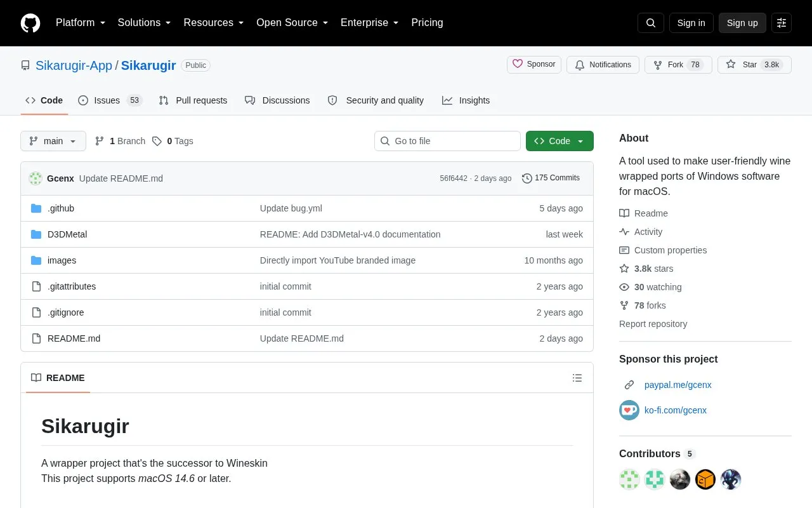Click the Sign in button
The image size is (812, 508).
click(x=691, y=23)
